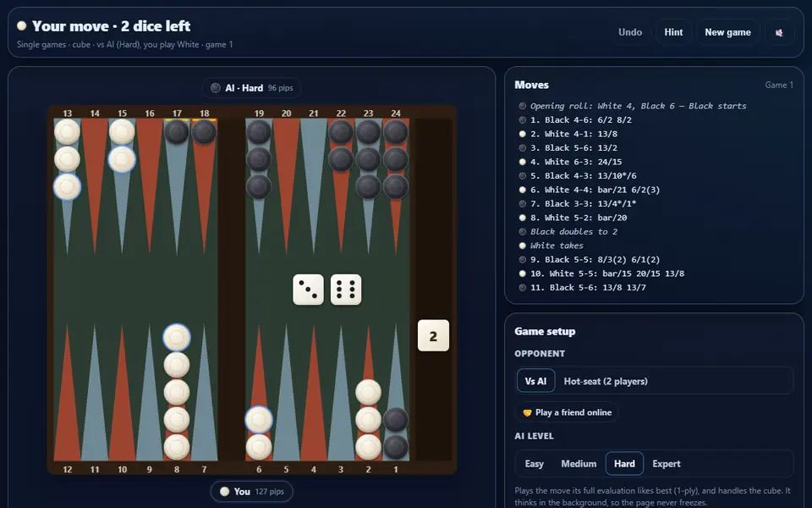This screenshot has height=508, width=812.
Task: Click the die showing three
Action: 308,290
